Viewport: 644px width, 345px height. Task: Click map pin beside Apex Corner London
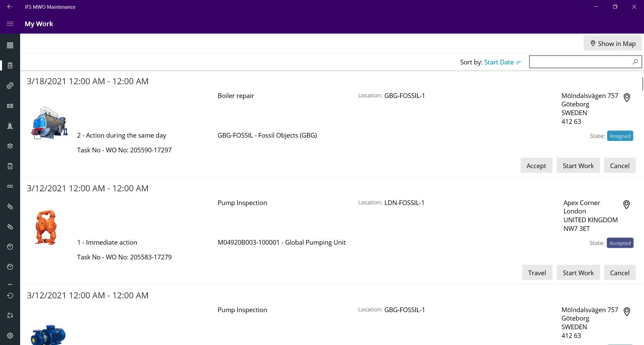(x=626, y=204)
